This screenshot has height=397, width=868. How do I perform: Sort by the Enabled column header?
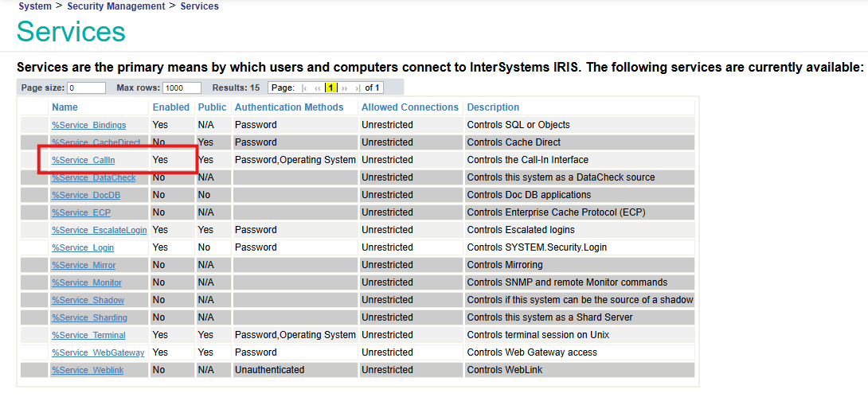(x=171, y=107)
